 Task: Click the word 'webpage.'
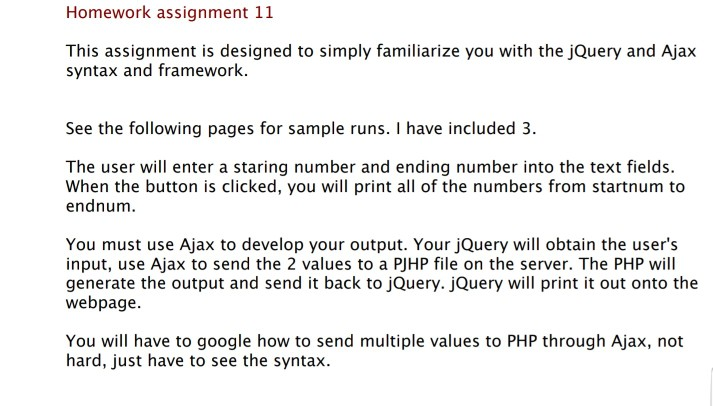[x=104, y=303]
